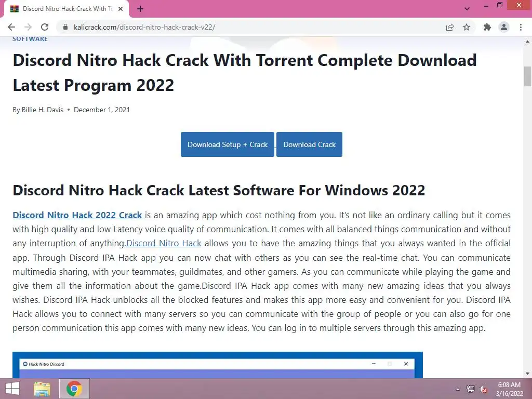The width and height of the screenshot is (532, 399).
Task: Click the scrollbar down arrow
Action: click(527, 374)
